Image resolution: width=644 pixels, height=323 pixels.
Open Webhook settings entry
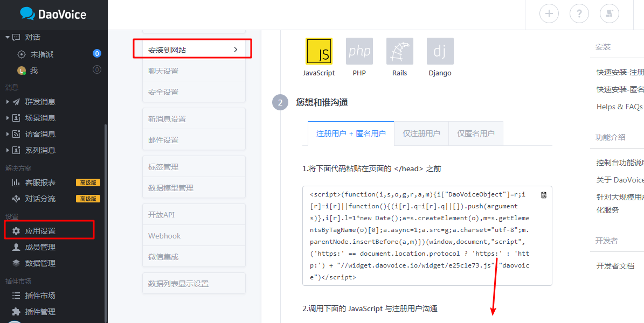point(194,236)
